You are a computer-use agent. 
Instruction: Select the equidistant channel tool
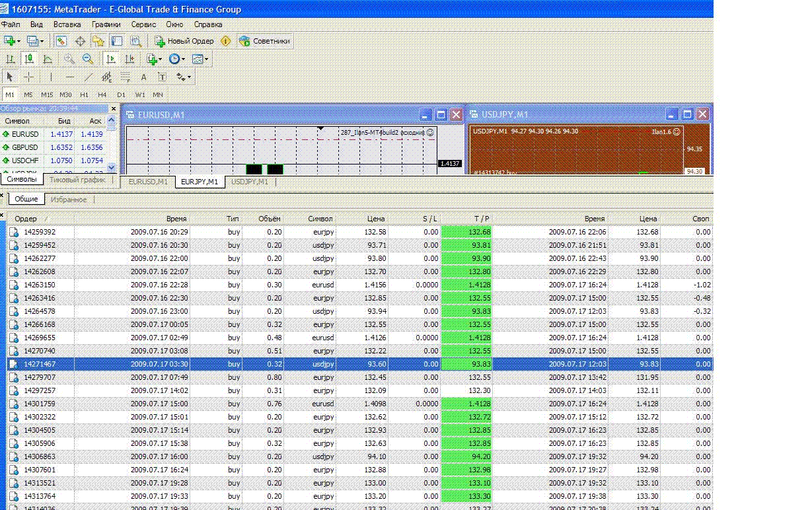pos(106,77)
